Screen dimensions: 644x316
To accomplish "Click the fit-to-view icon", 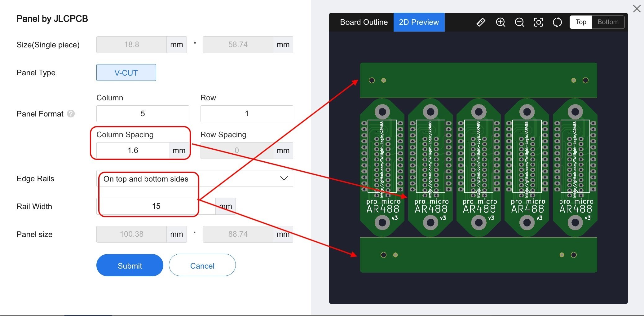I will click(x=539, y=22).
